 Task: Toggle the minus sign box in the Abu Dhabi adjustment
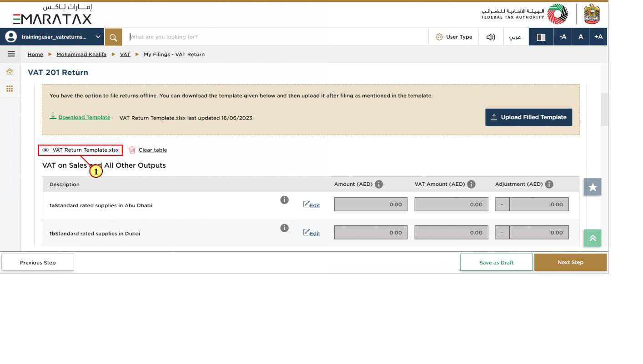coord(502,204)
